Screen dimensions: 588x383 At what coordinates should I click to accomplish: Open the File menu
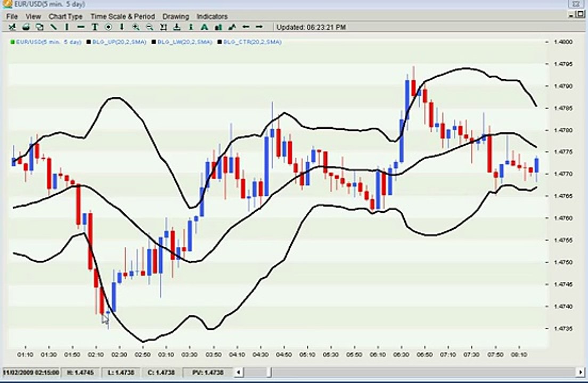click(x=12, y=16)
